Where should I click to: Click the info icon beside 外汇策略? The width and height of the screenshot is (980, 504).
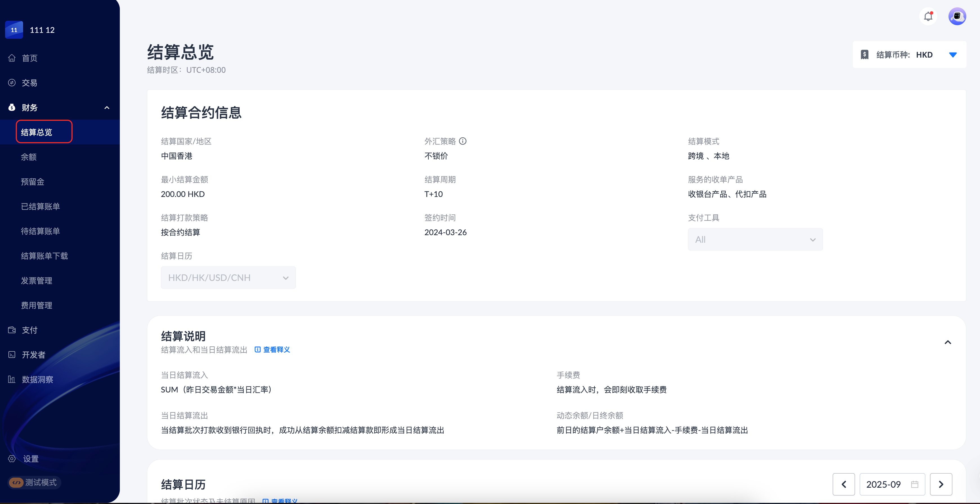click(x=463, y=141)
